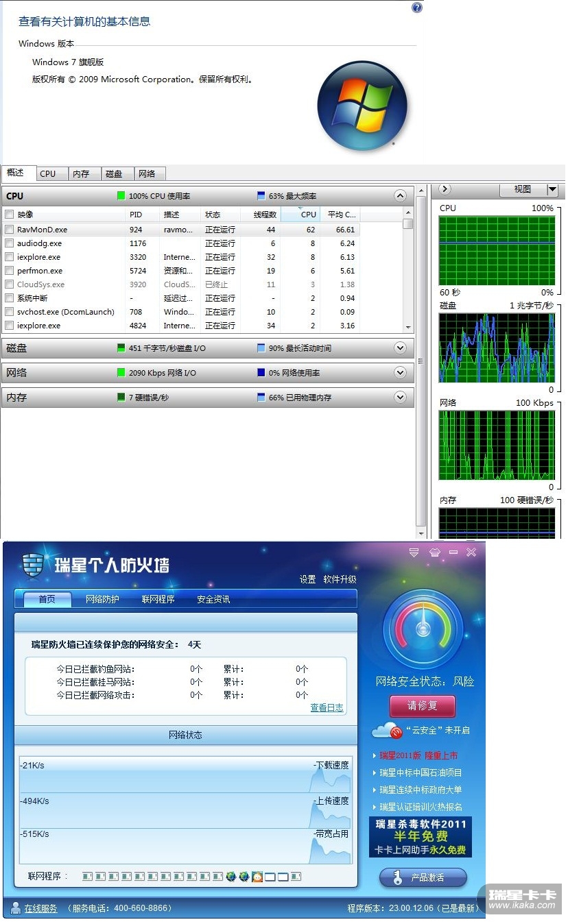Viewport: 568px width, 924px height.
Task: Check iexplore.exe with PID 3320
Action: pos(9,257)
